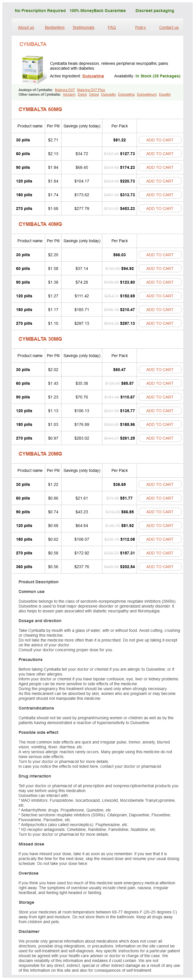Add Cymbalta 20mg 360 pills to cart
This screenshot has height=980, width=195.
point(160,567)
